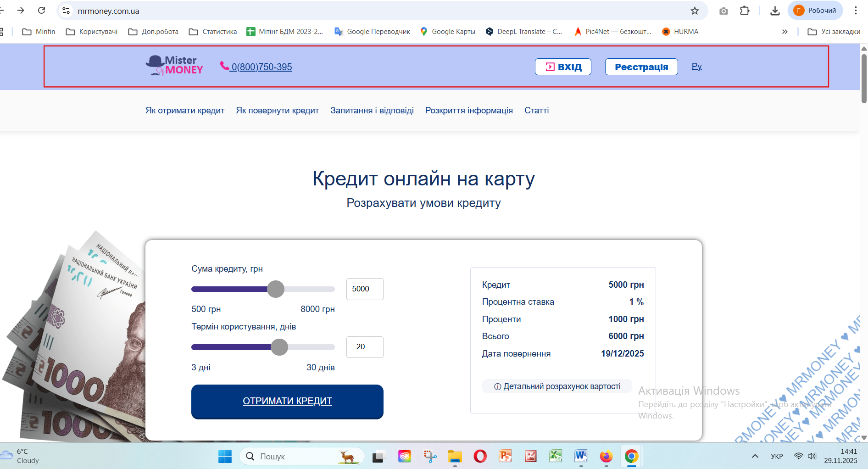Open Як повернути кредит menu item
Image resolution: width=868 pixels, height=469 pixels.
tap(278, 110)
